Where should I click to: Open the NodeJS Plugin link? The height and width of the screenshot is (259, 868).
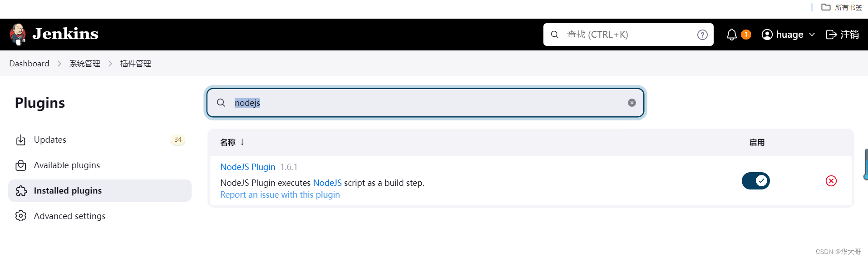tap(247, 167)
